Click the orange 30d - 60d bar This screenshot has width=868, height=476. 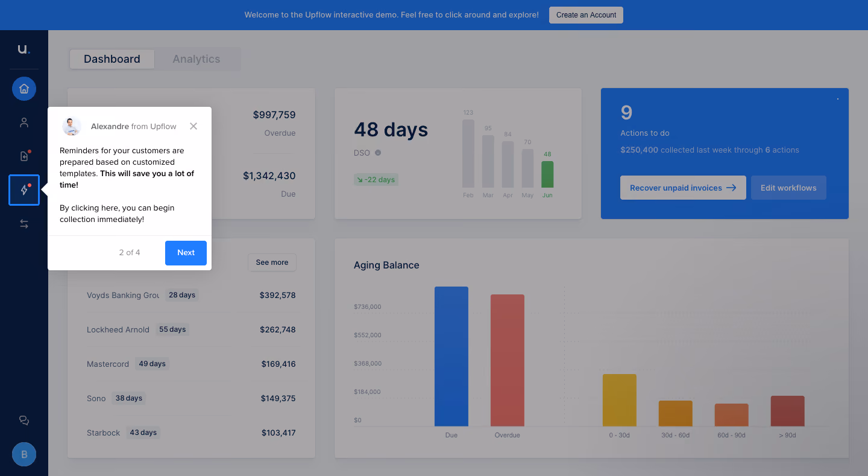point(676,413)
